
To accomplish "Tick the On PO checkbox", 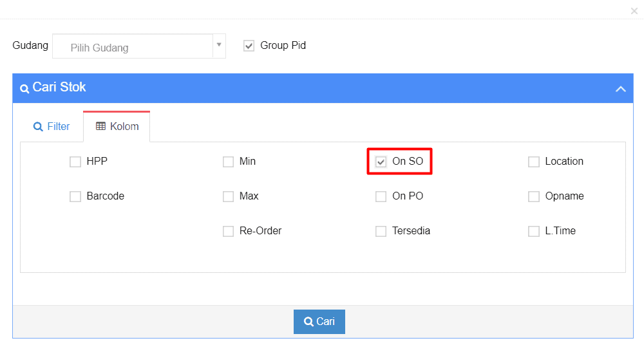I will coord(381,196).
